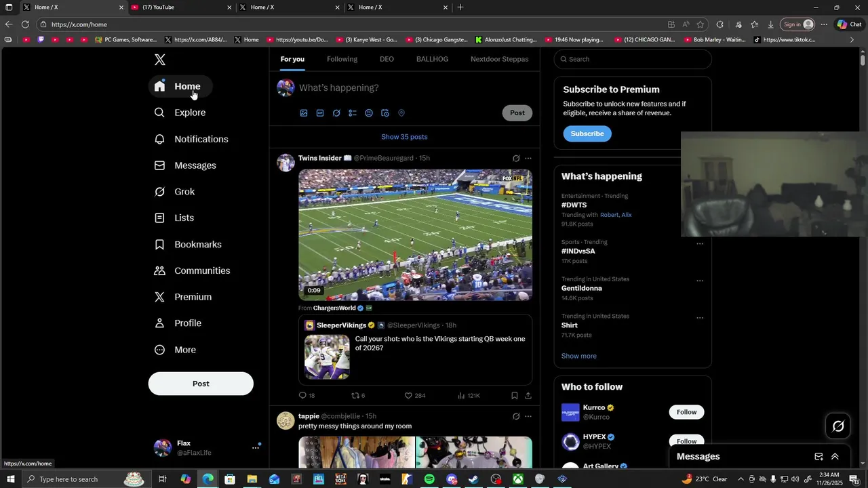
Task: Expand the Messages drawer
Action: tap(835, 457)
